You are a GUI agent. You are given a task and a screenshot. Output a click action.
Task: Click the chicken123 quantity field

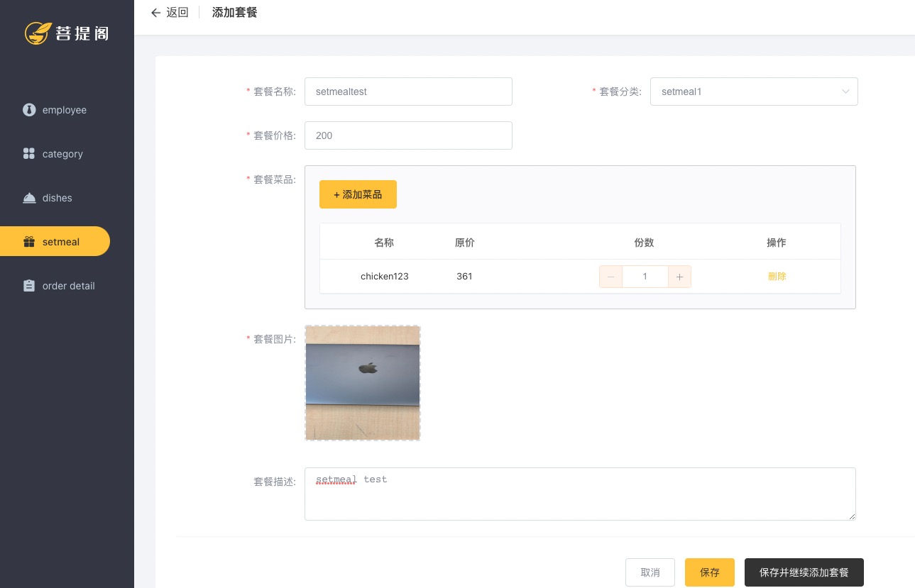pyautogui.click(x=645, y=277)
